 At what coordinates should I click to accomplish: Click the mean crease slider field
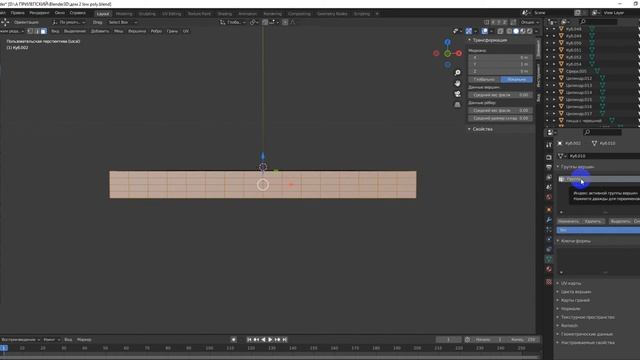(500, 118)
